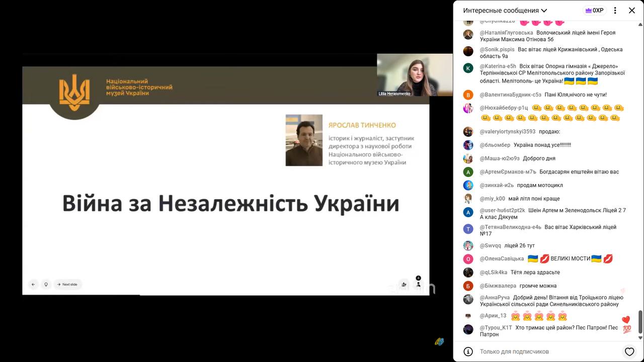The width and height of the screenshot is (644, 362).
Task: Click the Только для подписчиков input field
Action: click(x=546, y=351)
